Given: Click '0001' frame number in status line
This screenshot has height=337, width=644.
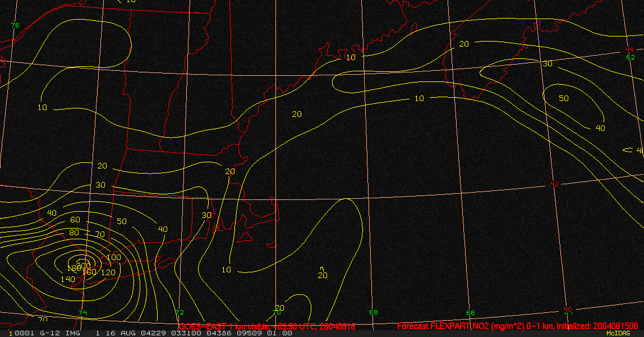Looking at the screenshot, I should 23,333.
